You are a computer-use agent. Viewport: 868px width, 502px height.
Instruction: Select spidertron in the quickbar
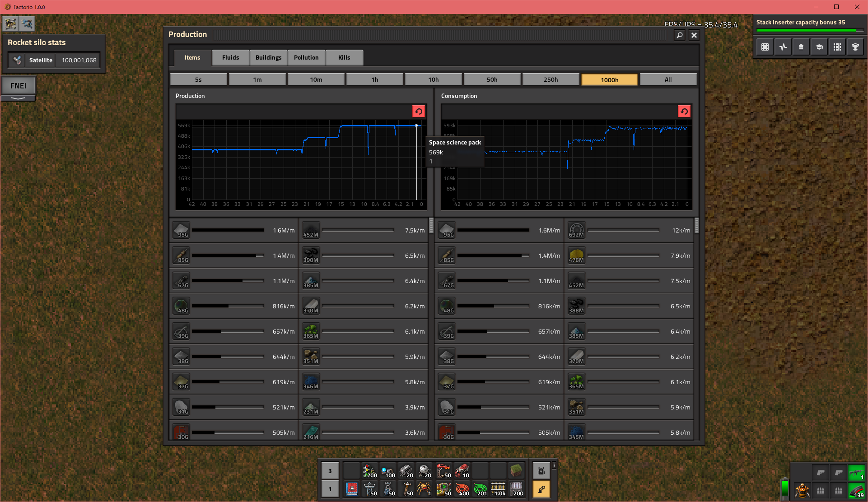[x=424, y=489]
